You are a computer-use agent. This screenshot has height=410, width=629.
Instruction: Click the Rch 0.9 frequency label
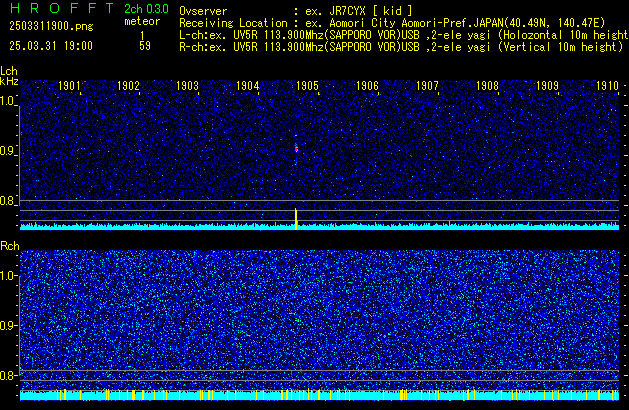8,325
